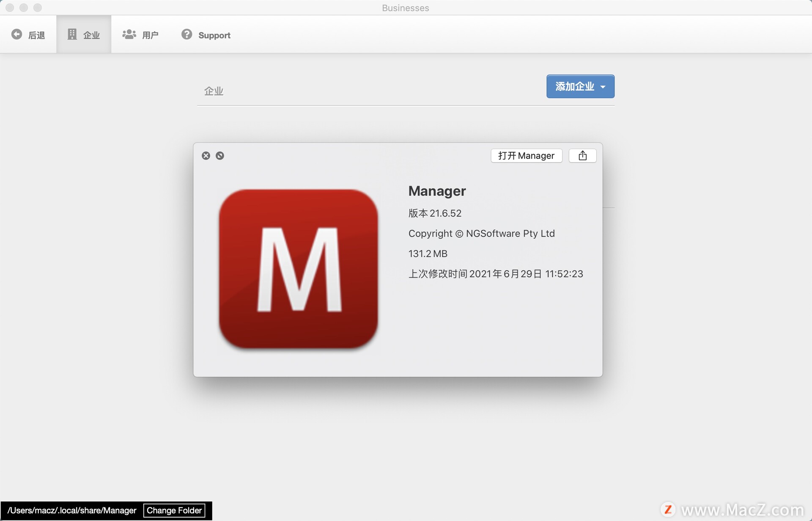812x521 pixels.
Task: Switch to the 用户 tab
Action: pyautogui.click(x=150, y=35)
